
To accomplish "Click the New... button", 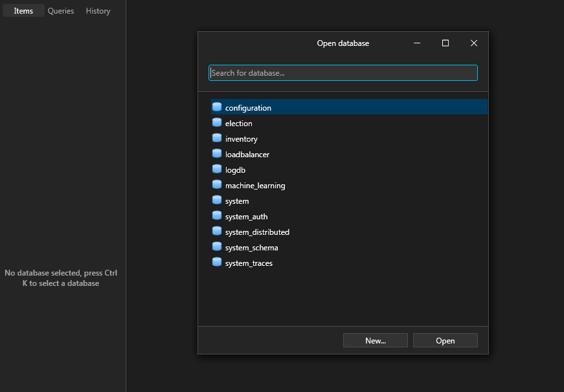I will click(376, 340).
